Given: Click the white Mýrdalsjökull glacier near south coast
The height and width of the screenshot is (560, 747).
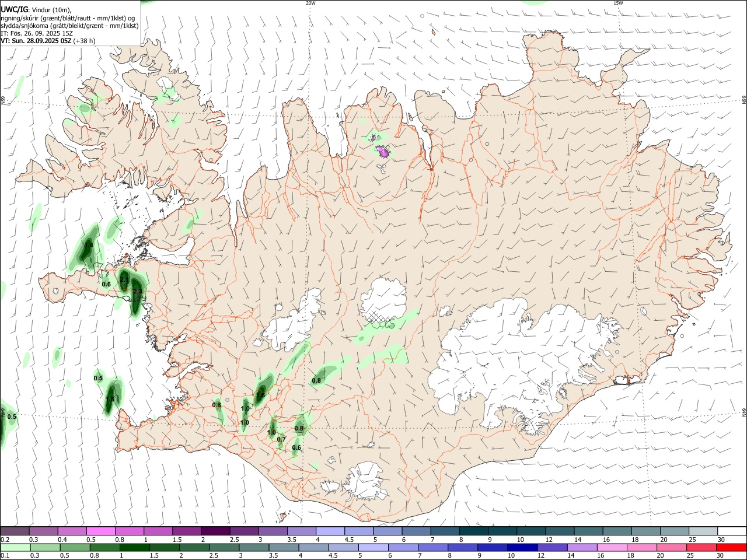Looking at the screenshot, I should (x=366, y=481).
